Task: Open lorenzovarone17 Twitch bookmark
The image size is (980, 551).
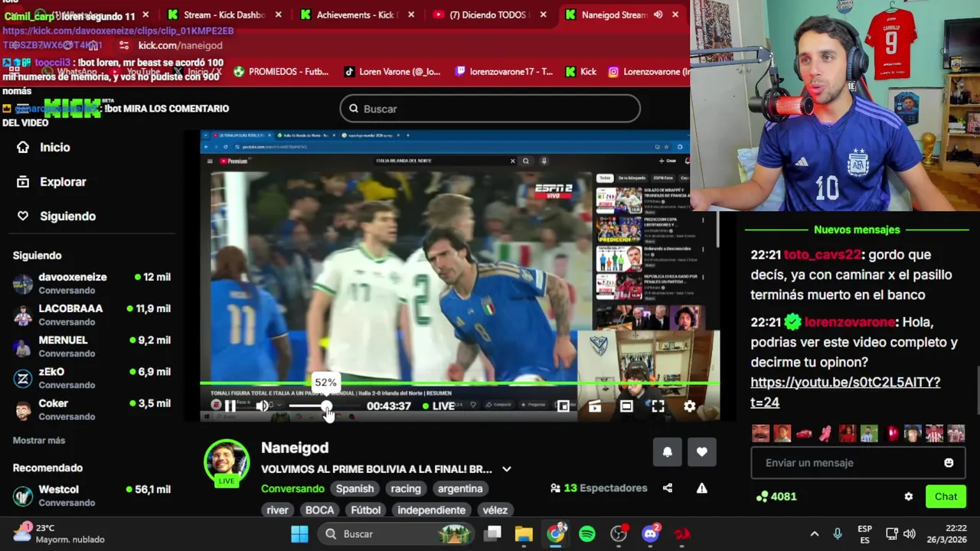Action: tap(503, 72)
